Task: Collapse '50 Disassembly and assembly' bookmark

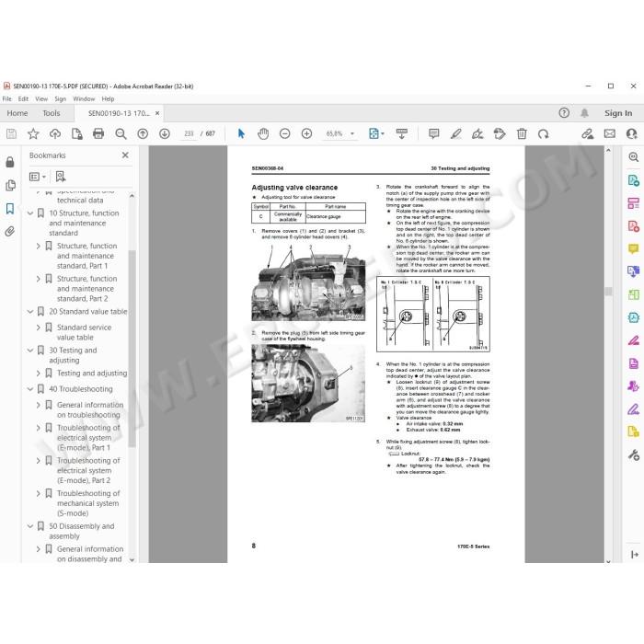Action: (30, 526)
